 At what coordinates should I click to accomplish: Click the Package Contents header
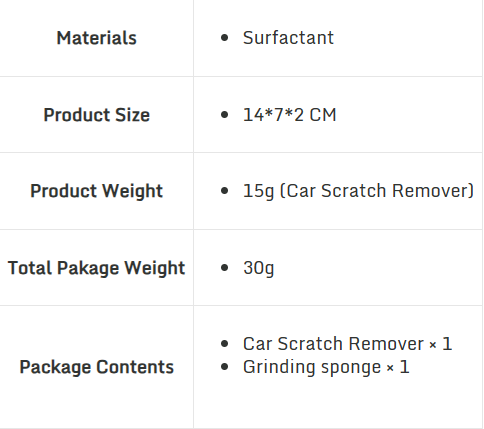coord(96,367)
